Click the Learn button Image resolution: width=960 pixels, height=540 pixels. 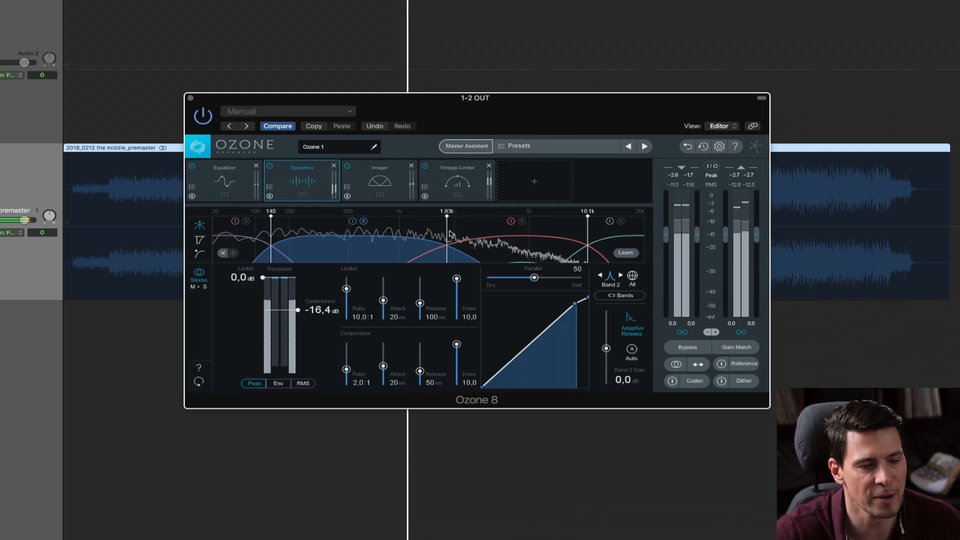pos(626,253)
